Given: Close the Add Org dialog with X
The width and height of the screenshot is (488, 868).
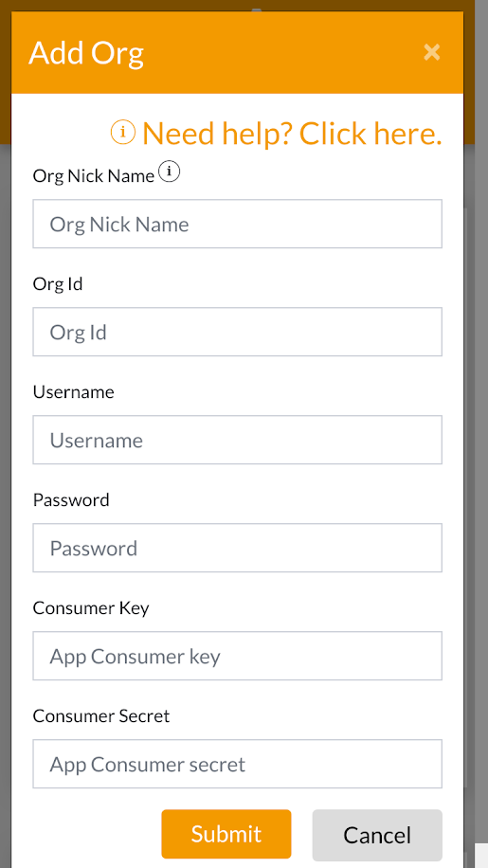Looking at the screenshot, I should (431, 52).
